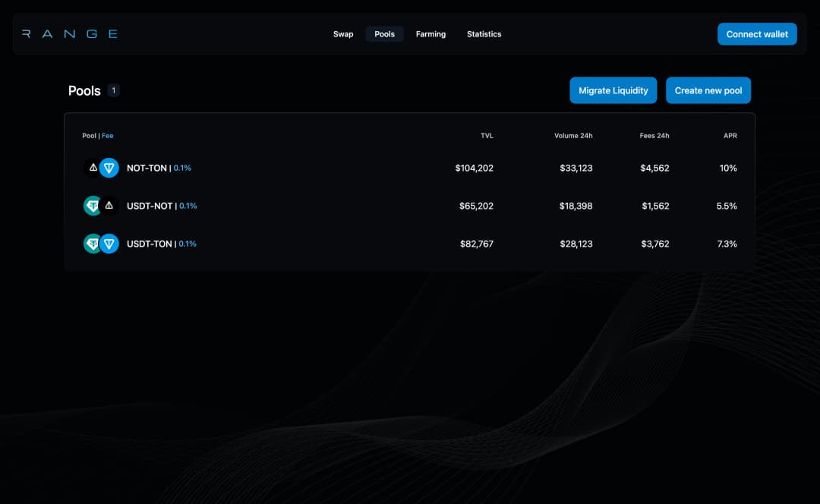Image resolution: width=820 pixels, height=504 pixels.
Task: Sort pools by TVL column header
Action: [x=487, y=136]
